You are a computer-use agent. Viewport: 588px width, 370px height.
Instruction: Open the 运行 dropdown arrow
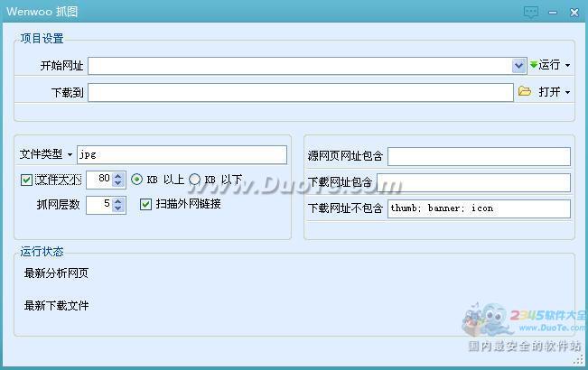pyautogui.click(x=567, y=65)
